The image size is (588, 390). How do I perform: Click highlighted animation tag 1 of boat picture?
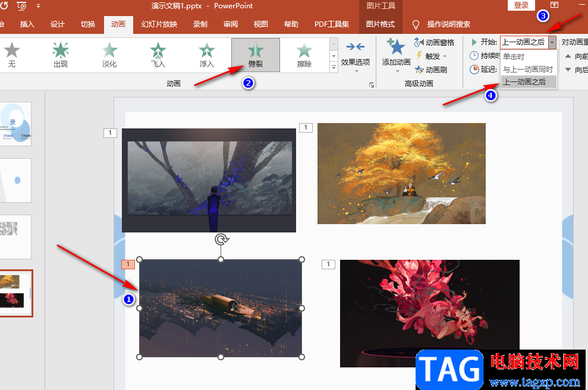pos(128,265)
